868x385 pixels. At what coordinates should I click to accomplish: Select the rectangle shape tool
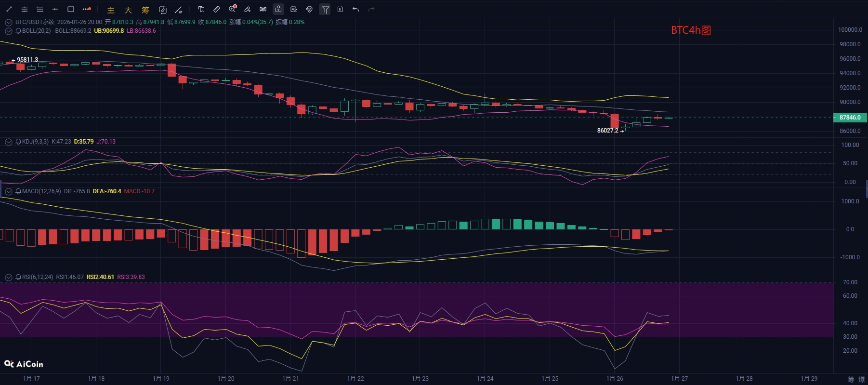tap(71, 9)
